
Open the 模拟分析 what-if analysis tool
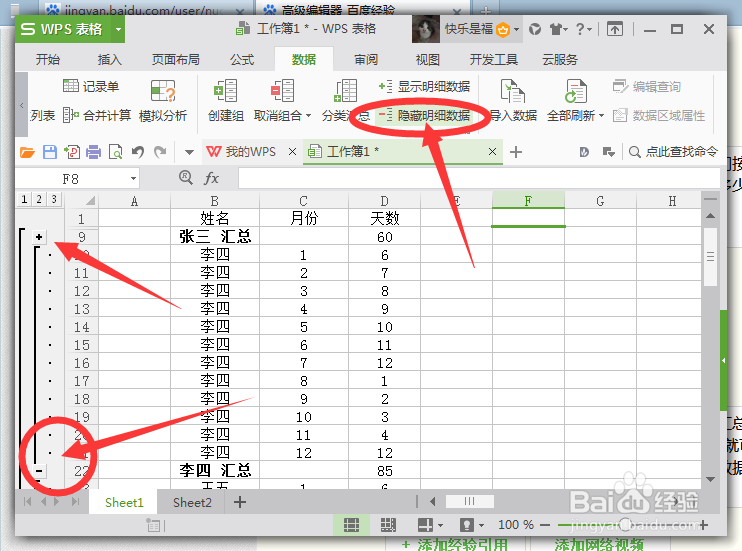click(x=163, y=102)
